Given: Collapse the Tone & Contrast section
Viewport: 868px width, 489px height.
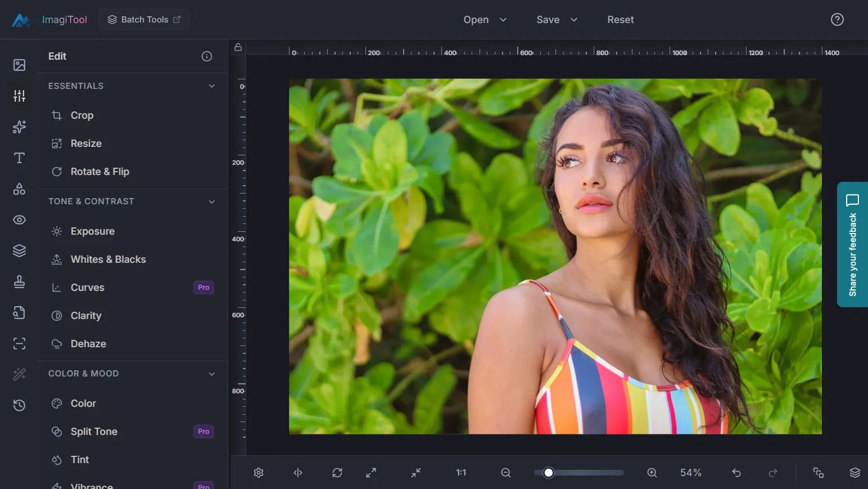Looking at the screenshot, I should 211,201.
